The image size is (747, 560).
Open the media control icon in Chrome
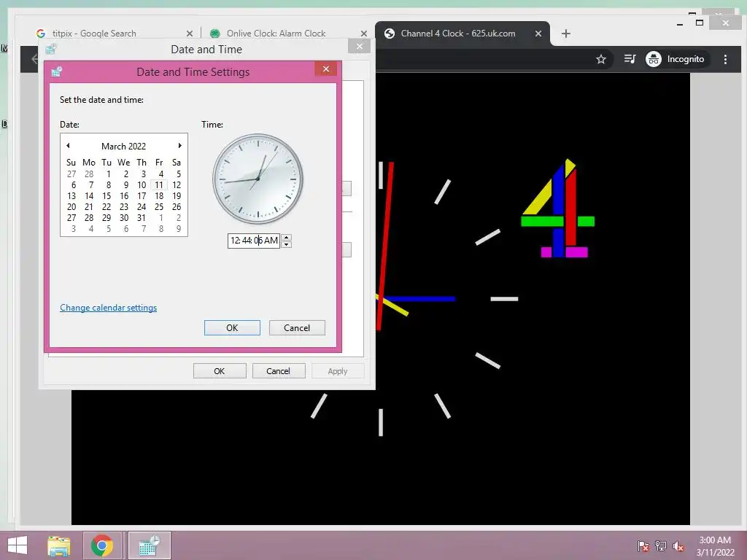[630, 59]
